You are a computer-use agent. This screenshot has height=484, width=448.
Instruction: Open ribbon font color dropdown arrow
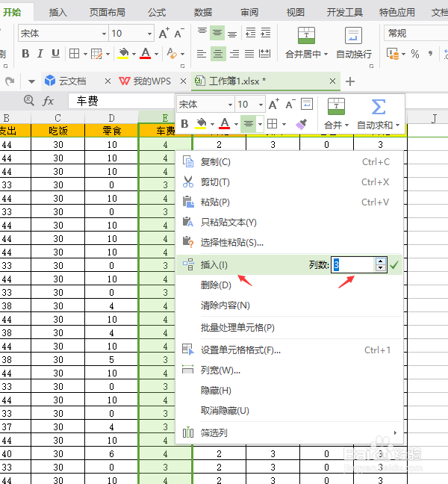coord(157,54)
